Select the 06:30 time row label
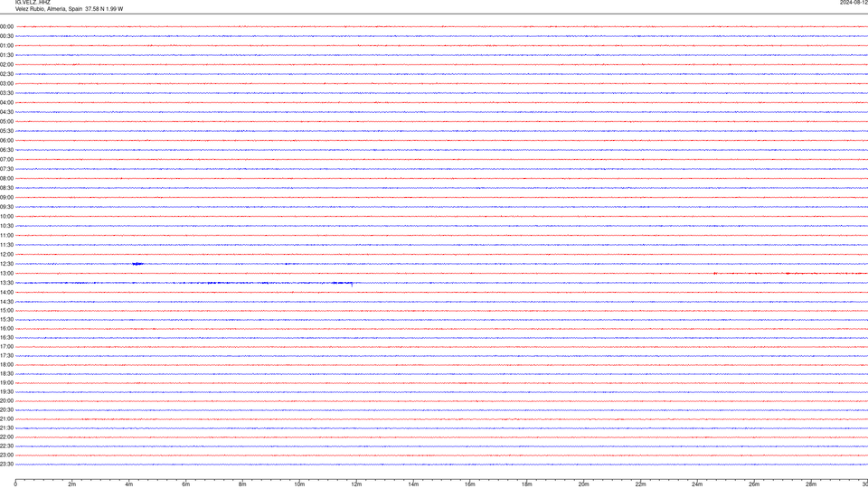The height and width of the screenshot is (488, 868). [x=6, y=150]
